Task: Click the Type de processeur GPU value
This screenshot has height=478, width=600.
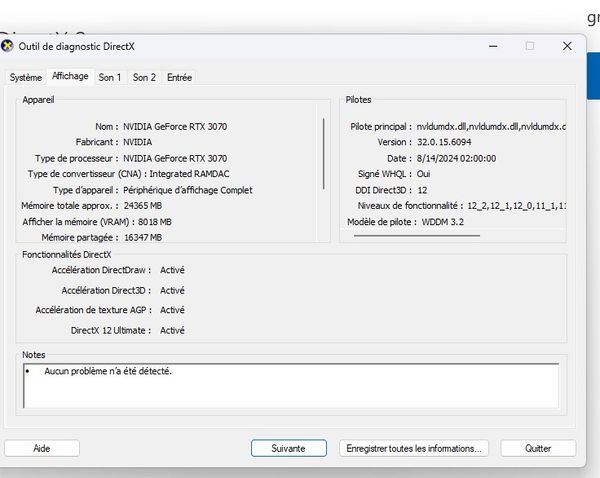Action: [175, 158]
